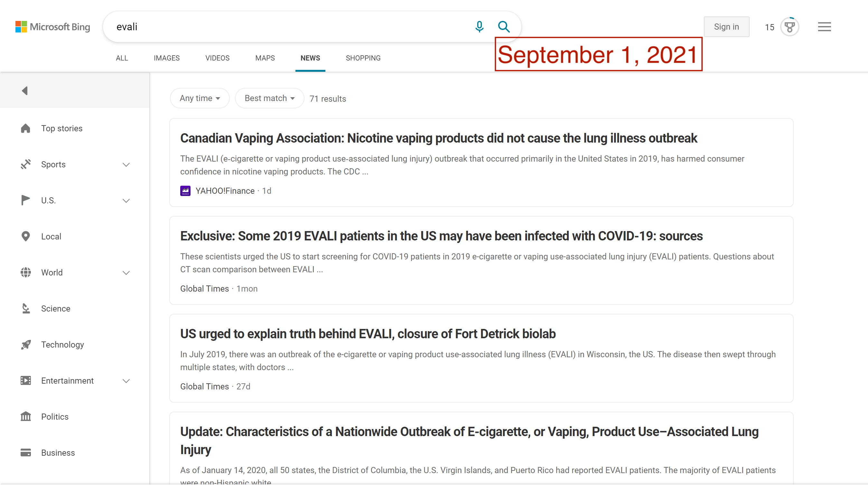The image size is (868, 485).
Task: Expand the Sports category chevron
Action: tap(126, 164)
